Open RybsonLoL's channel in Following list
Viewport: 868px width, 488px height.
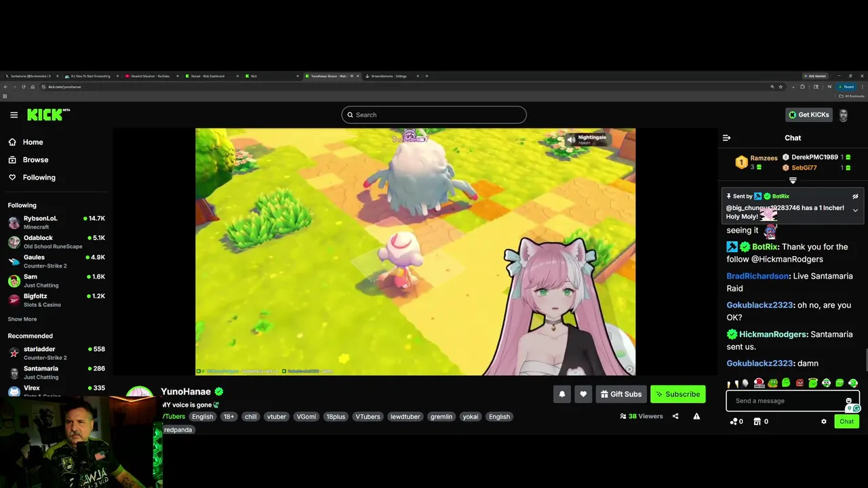click(56, 222)
